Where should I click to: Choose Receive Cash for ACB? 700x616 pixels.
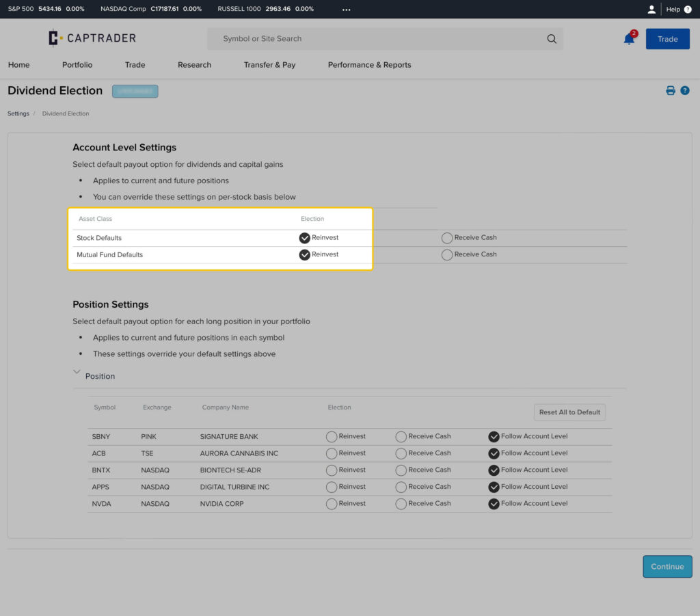point(401,453)
